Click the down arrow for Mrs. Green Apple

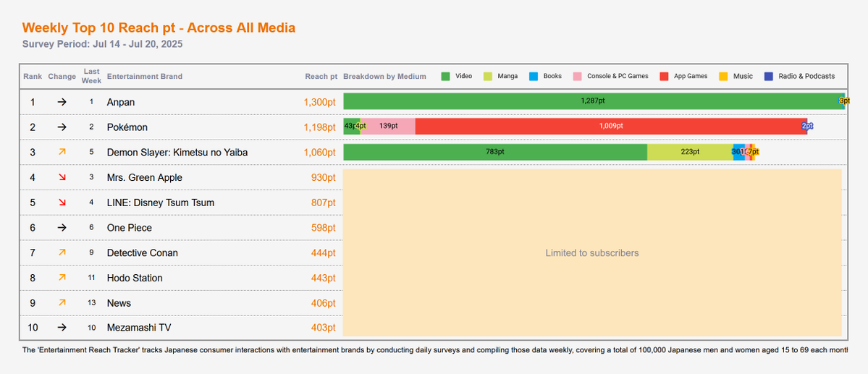coord(62,177)
